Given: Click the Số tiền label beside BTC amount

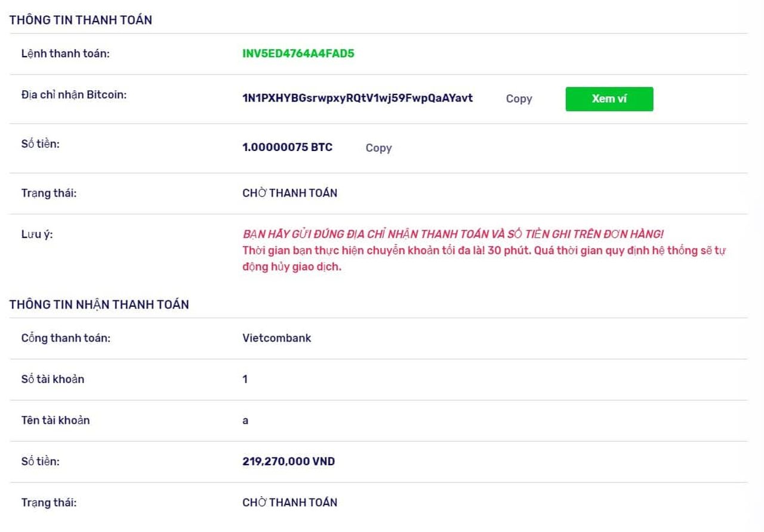Looking at the screenshot, I should pyautogui.click(x=40, y=143).
